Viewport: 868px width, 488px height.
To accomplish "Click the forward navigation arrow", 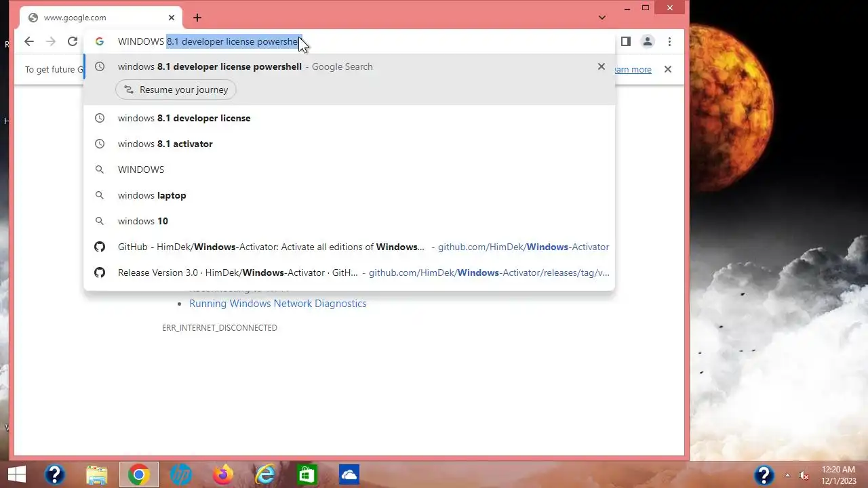I will (x=51, y=41).
